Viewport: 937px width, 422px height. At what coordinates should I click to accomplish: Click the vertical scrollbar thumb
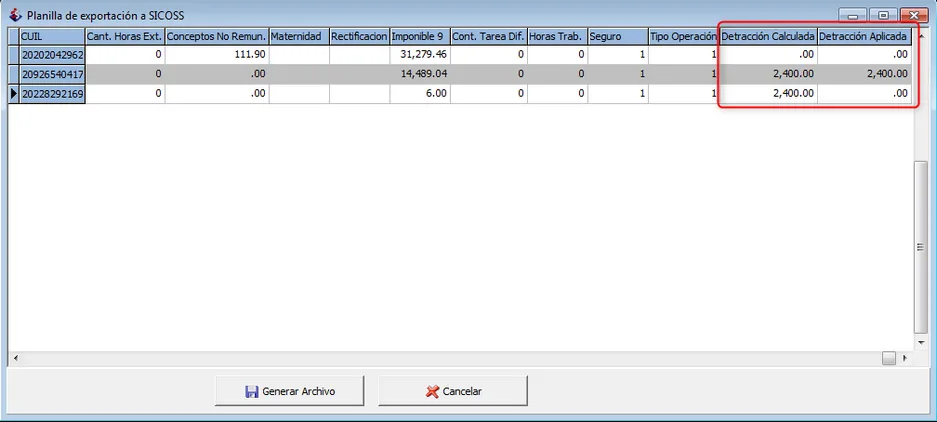click(920, 247)
